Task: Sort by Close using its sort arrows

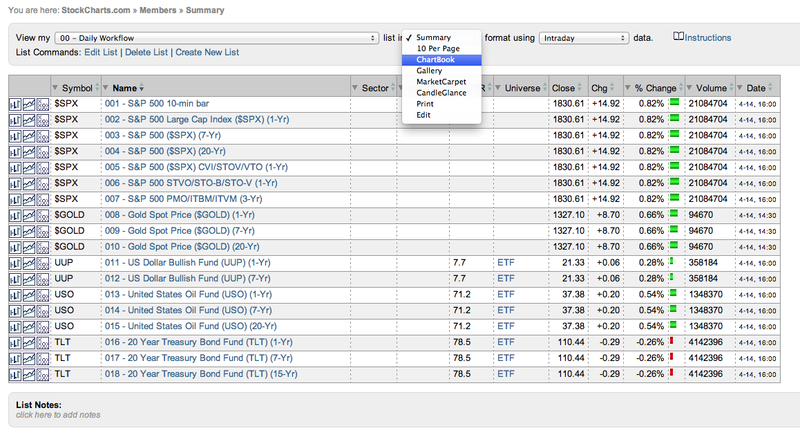Action: click(x=580, y=88)
